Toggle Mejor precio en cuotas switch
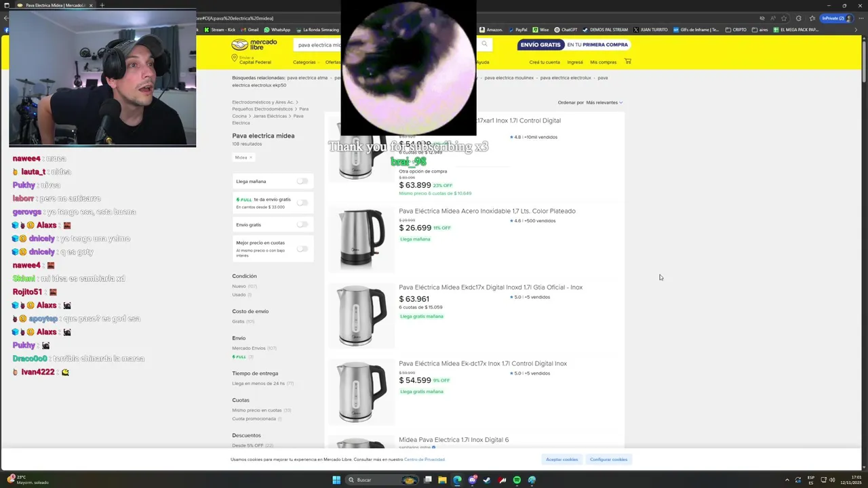868x488 pixels. click(302, 249)
